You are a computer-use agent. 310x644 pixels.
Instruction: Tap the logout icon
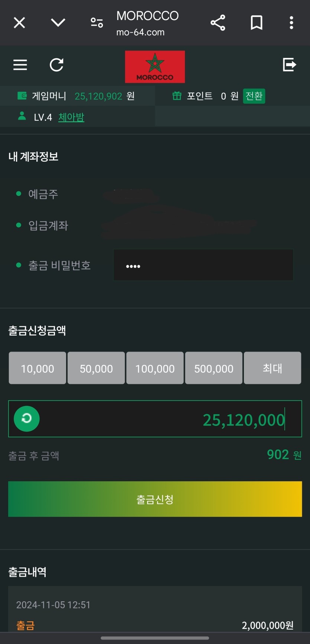pyautogui.click(x=289, y=65)
